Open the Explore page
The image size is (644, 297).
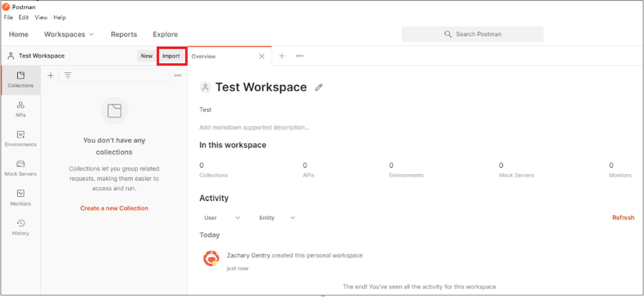click(165, 34)
